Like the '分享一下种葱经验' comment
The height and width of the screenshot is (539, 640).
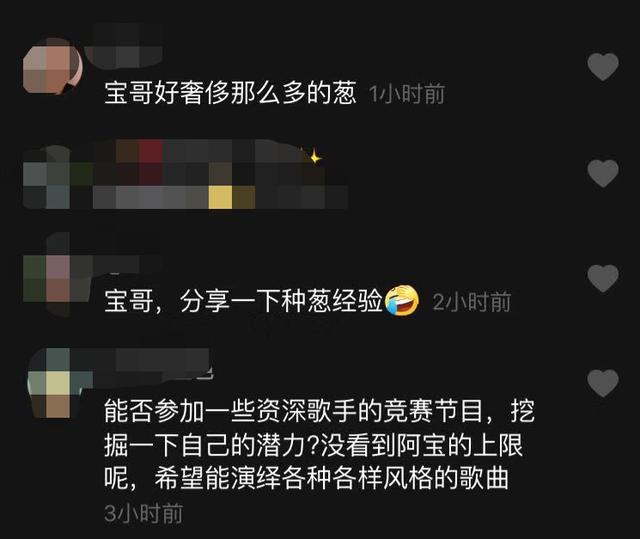coord(603,278)
